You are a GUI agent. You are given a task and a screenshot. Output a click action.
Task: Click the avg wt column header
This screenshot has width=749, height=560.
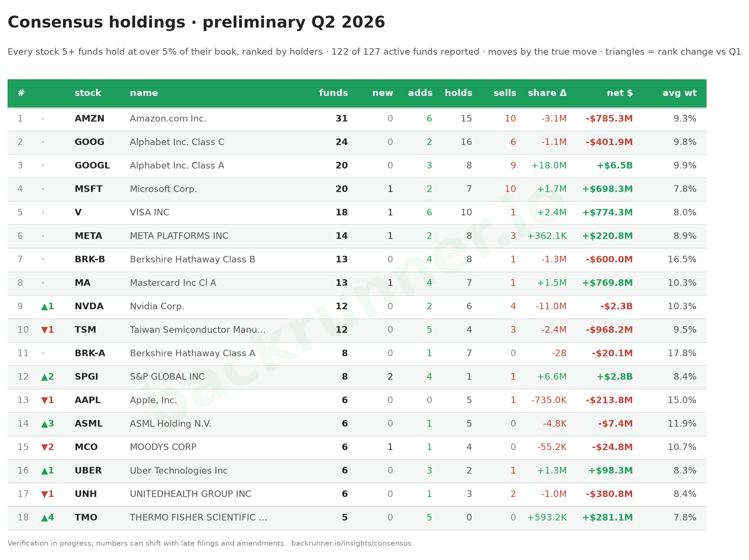tap(679, 93)
